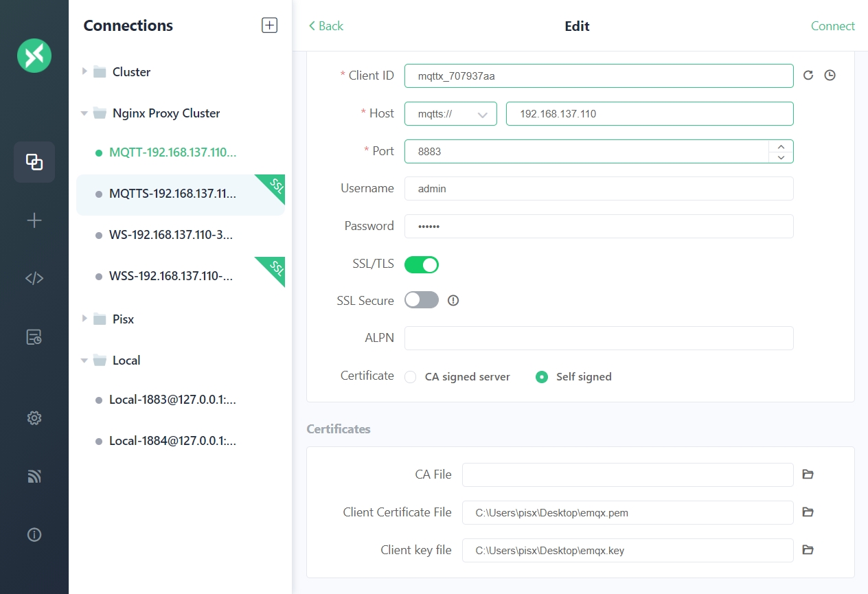868x594 pixels.
Task: Select the Local-1883@127.0.0.1 connection
Action: pyautogui.click(x=172, y=400)
